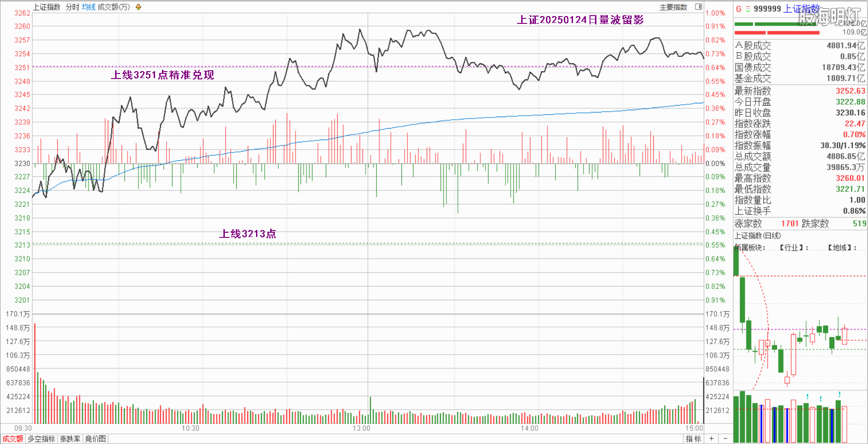Click the 上证指数(日线) mini chart title
The image size is (868, 444).
757,236
